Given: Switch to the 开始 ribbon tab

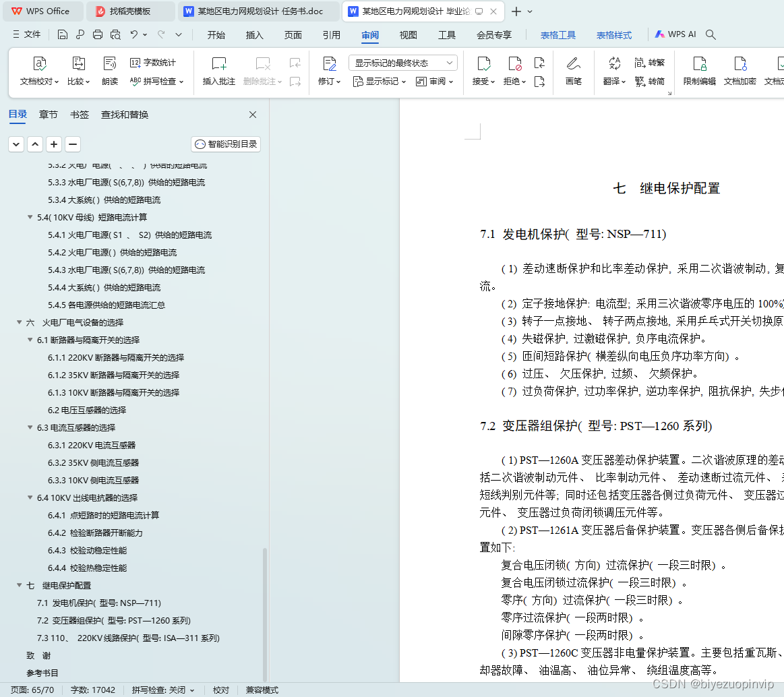Looking at the screenshot, I should click(216, 34).
